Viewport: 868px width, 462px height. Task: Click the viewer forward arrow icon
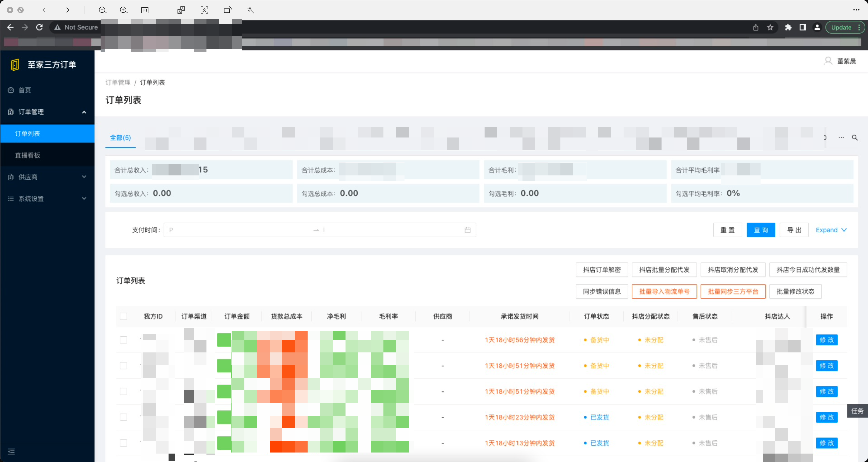(66, 10)
